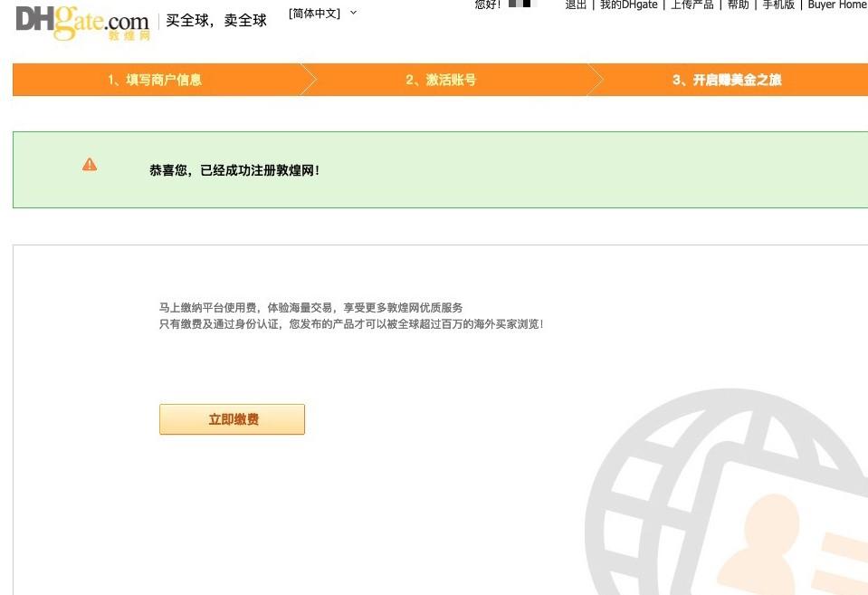Expand the language selection menu
This screenshot has height=595, width=868.
(316, 14)
